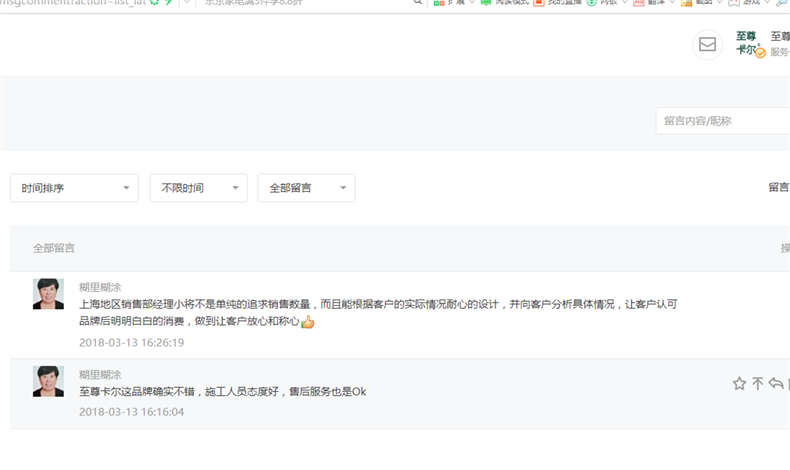
Task: Click second comment's 糊里糊涂 username
Action: [100, 374]
